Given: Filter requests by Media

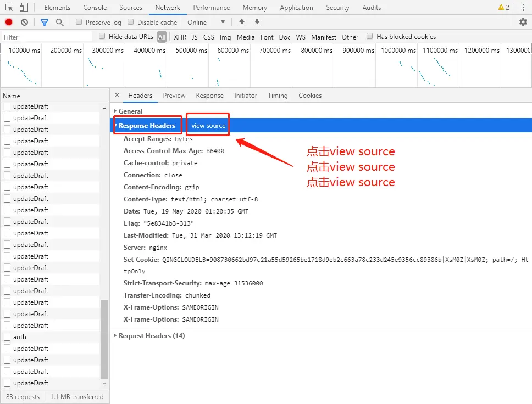Looking at the screenshot, I should point(246,37).
